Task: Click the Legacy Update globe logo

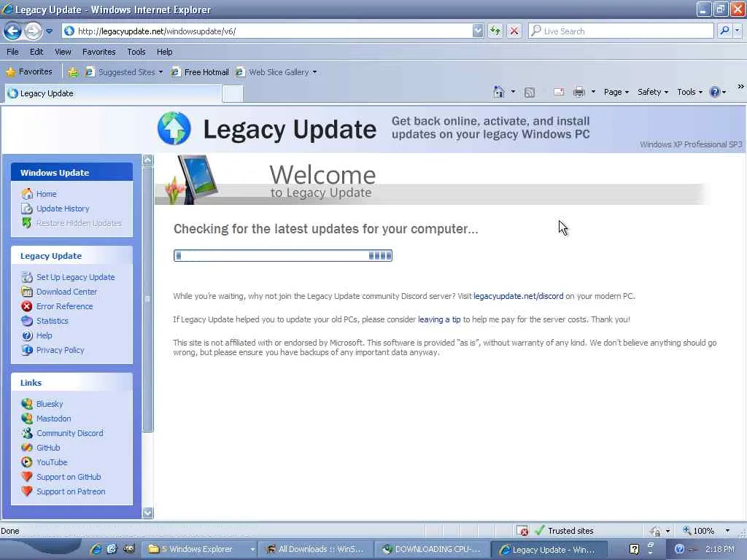Action: pos(174,128)
